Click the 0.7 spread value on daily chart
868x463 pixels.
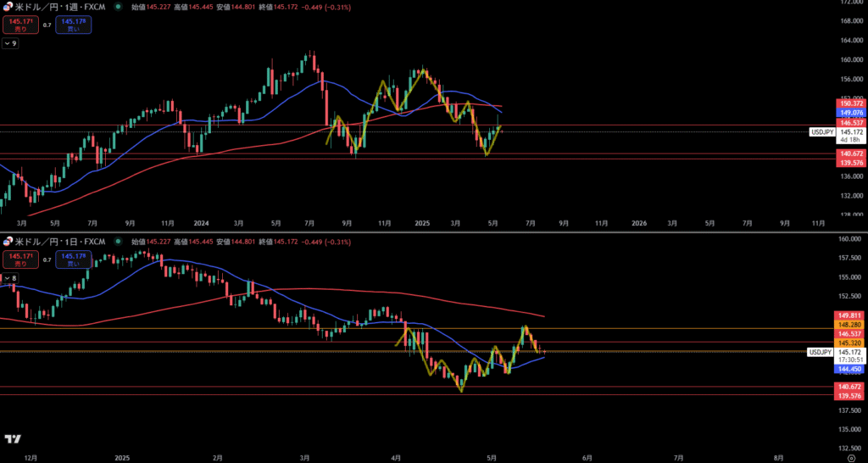(x=47, y=259)
